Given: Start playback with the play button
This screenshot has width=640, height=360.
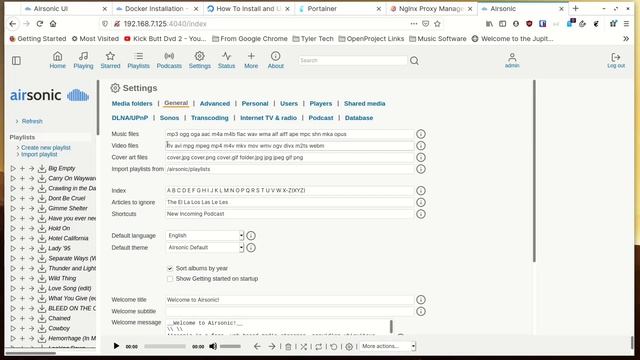Looking at the screenshot, I should [x=116, y=346].
